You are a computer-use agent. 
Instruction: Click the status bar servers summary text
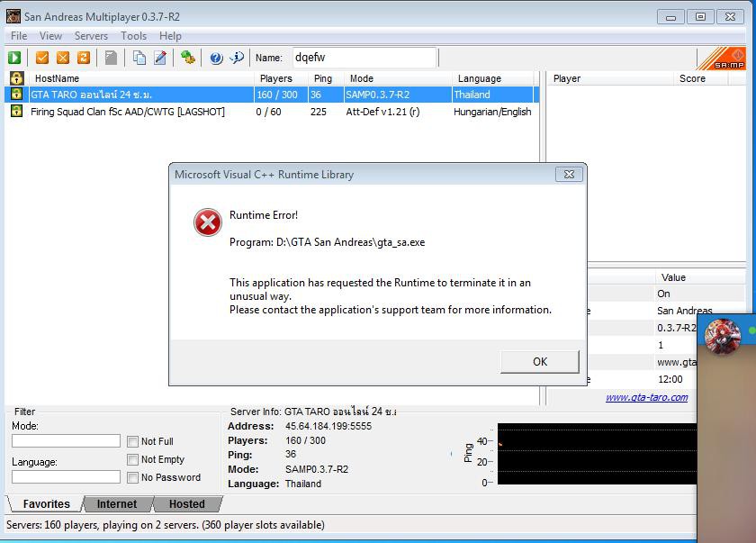pos(166,525)
